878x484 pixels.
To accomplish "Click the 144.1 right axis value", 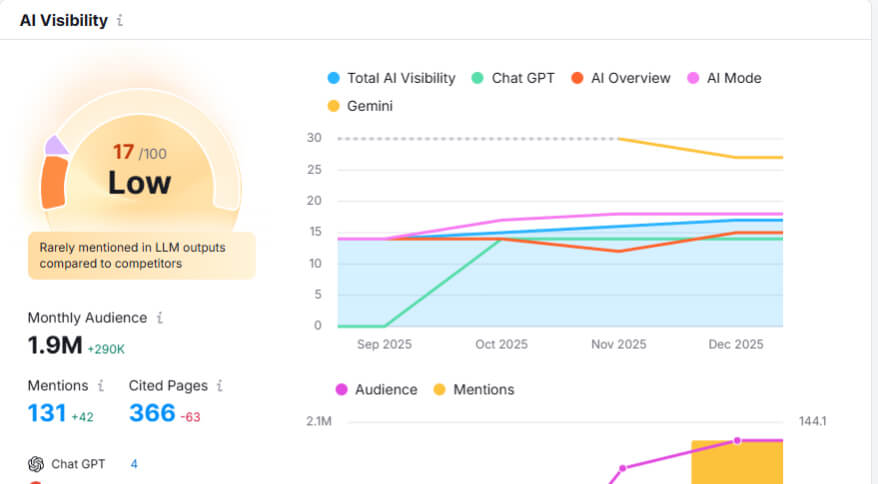I will 812,421.
